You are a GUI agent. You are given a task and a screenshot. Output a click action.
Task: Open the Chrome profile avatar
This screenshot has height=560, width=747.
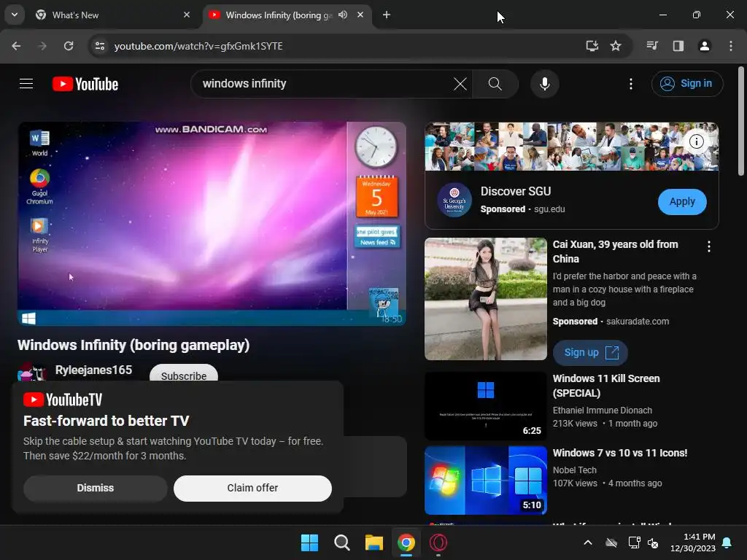coord(704,46)
